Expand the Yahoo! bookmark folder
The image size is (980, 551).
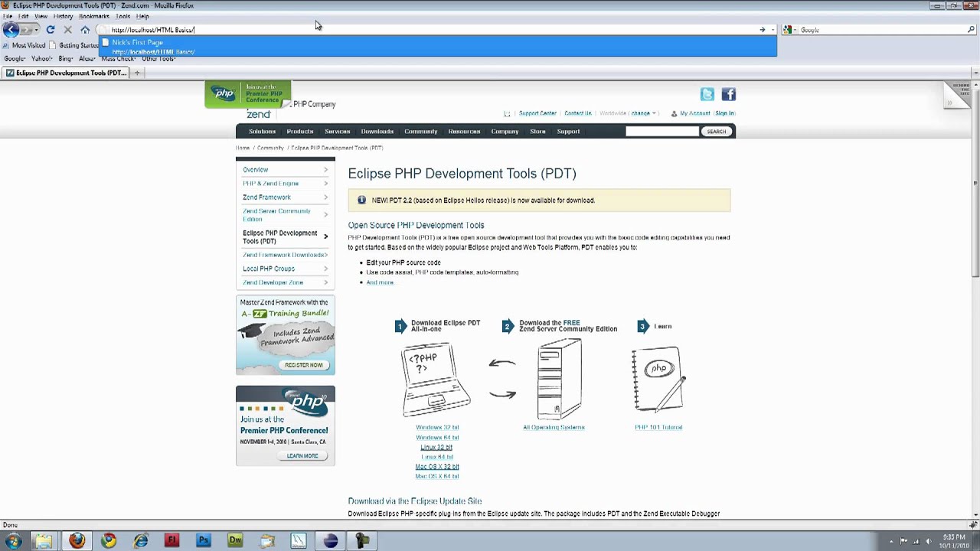click(42, 59)
